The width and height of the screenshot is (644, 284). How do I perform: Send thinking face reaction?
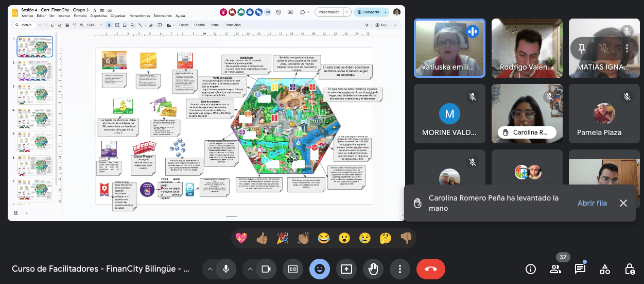point(386,238)
